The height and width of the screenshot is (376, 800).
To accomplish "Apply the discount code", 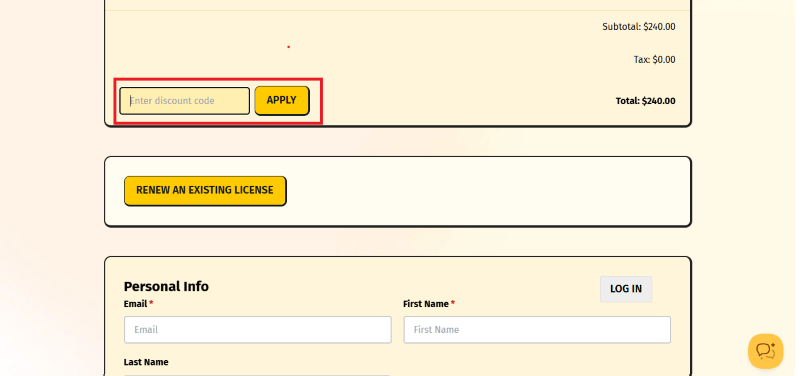I will click(282, 101).
